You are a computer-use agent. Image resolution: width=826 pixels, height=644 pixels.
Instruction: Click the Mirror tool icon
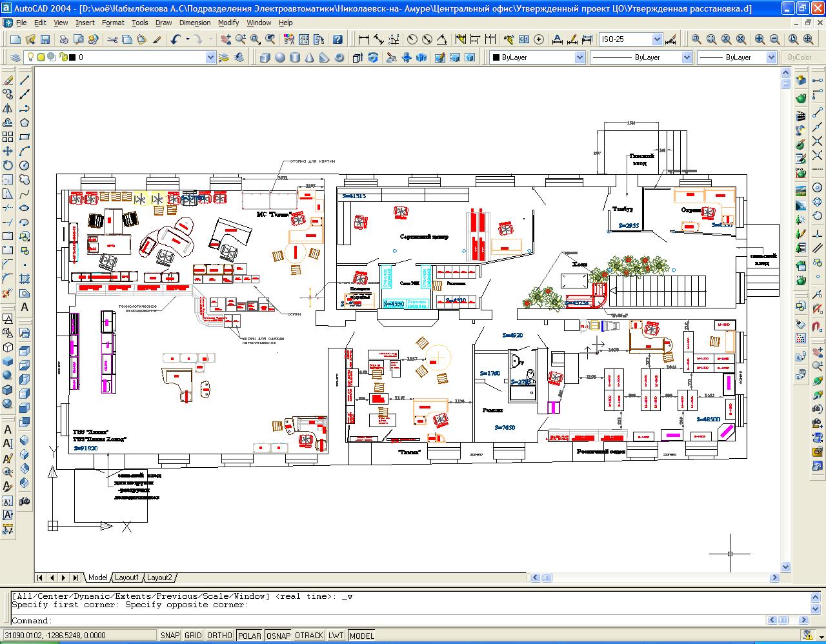point(8,108)
